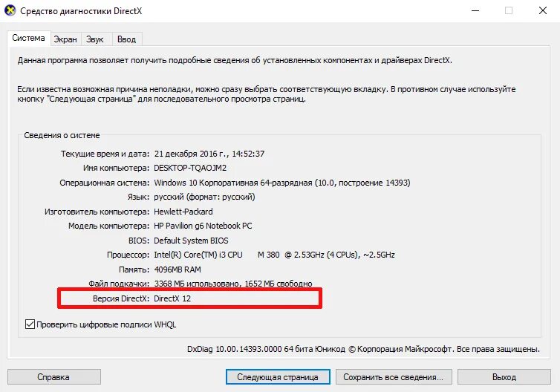Select the Windows 10 Корпоративная OS value
This screenshot has height=392, width=560.
click(282, 183)
